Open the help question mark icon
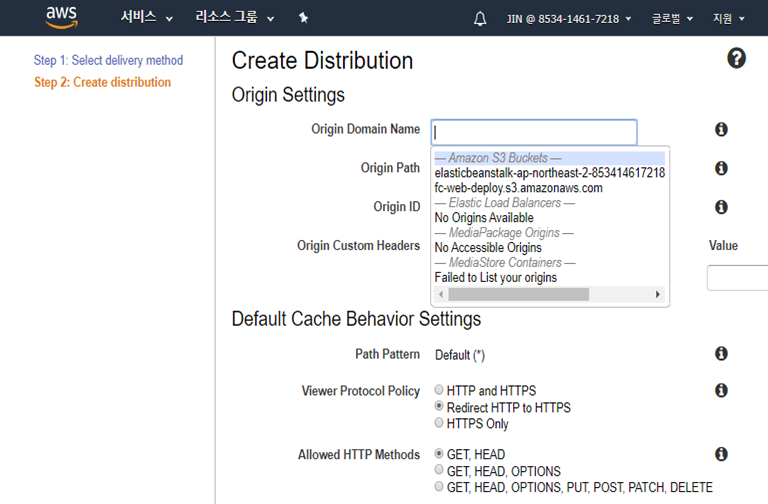 coord(736,58)
